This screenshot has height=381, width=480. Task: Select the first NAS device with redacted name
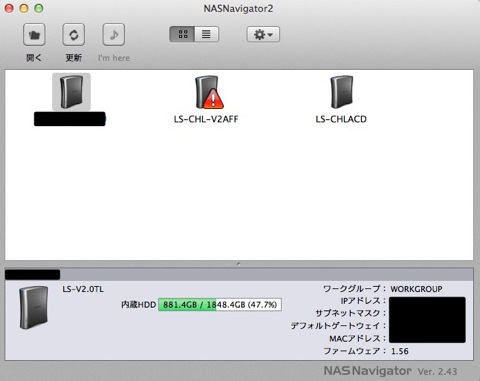point(71,92)
